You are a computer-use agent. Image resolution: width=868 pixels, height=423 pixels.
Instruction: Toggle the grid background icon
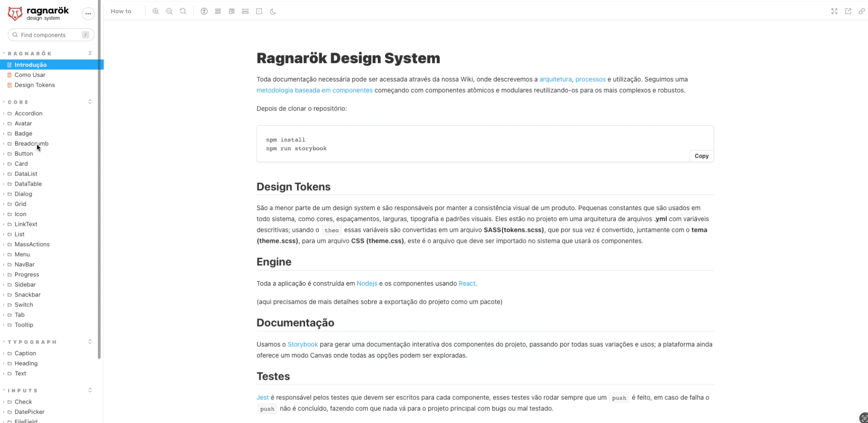(218, 12)
